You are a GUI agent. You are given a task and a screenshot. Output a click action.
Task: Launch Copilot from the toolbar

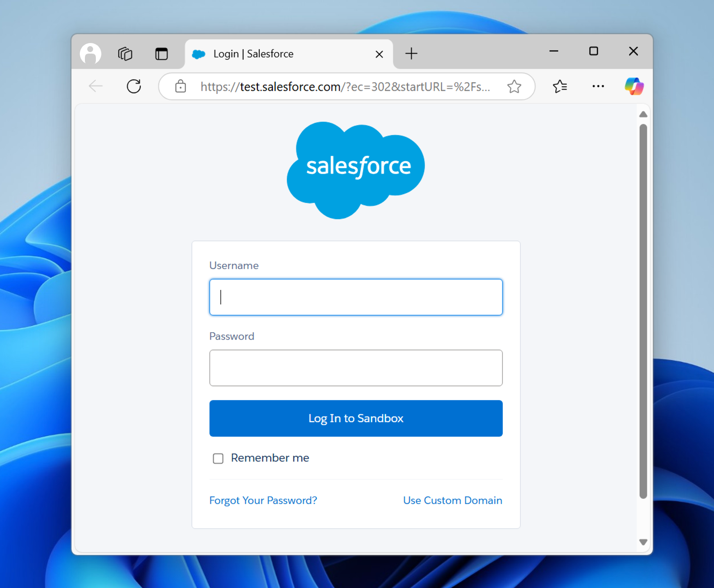click(x=634, y=86)
